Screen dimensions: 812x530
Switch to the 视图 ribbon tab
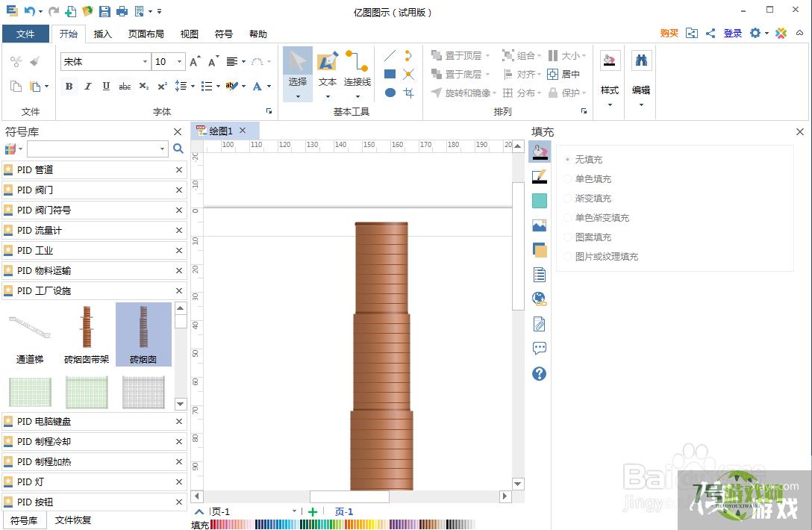point(189,34)
